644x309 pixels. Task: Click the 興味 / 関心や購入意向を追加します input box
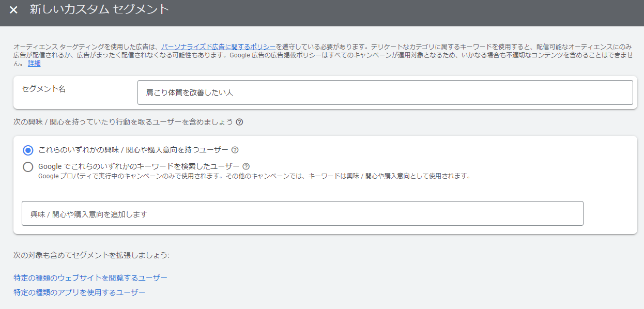click(302, 213)
